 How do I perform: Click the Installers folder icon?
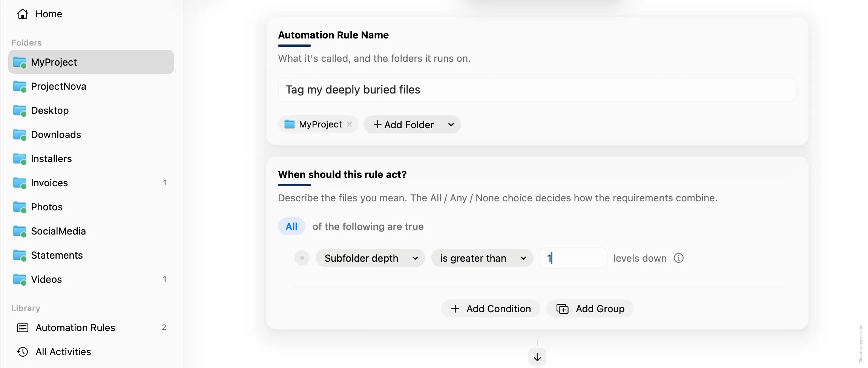point(20,159)
